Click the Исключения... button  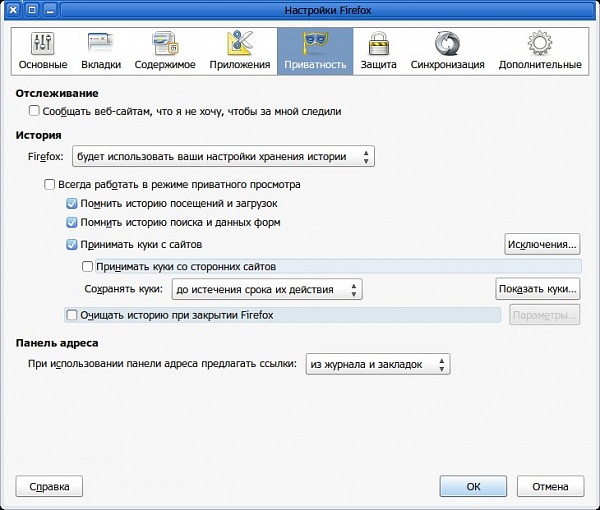pyautogui.click(x=542, y=244)
